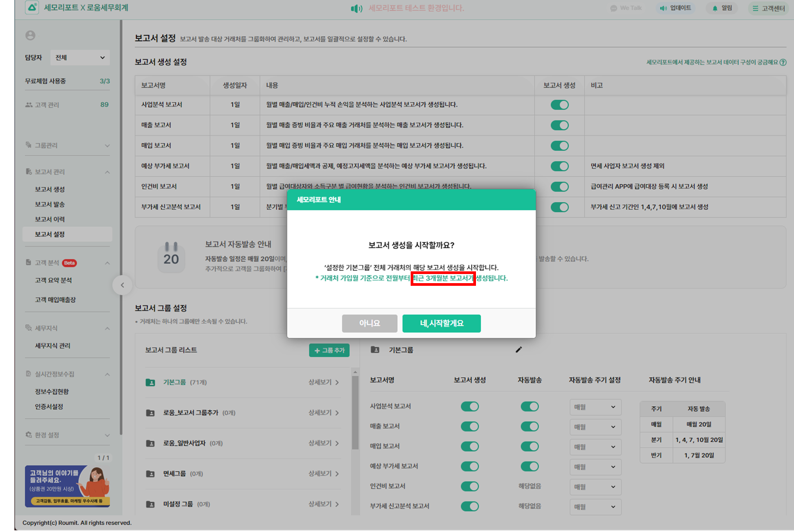Click the group list vertical scrollbar
The image size is (794, 532).
[x=354, y=412]
